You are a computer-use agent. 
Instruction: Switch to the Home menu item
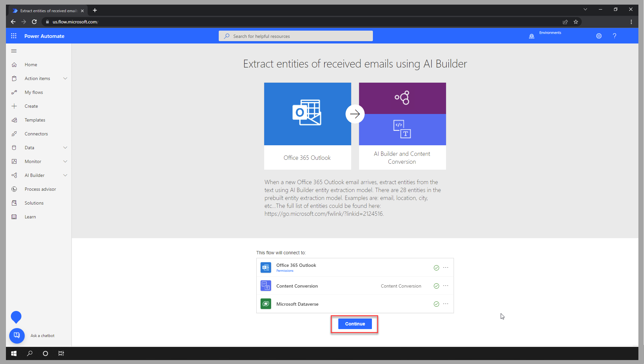31,64
